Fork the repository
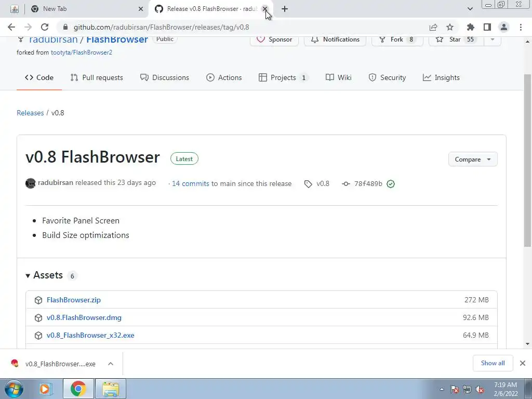Viewport: 532px width, 399px height. coord(397,39)
